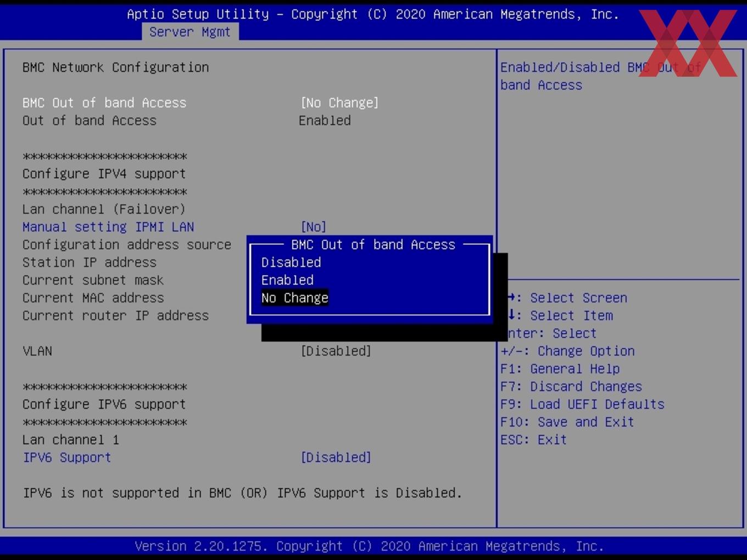Click the Configuration address source label

pyautogui.click(x=127, y=244)
